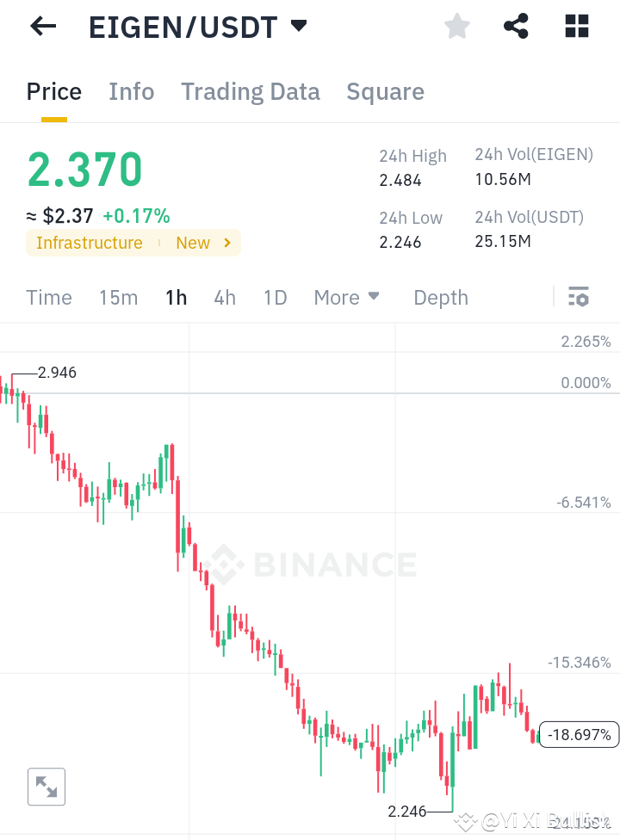This screenshot has height=840, width=620.
Task: Click the back arrow to leave the chart
Action: click(41, 27)
